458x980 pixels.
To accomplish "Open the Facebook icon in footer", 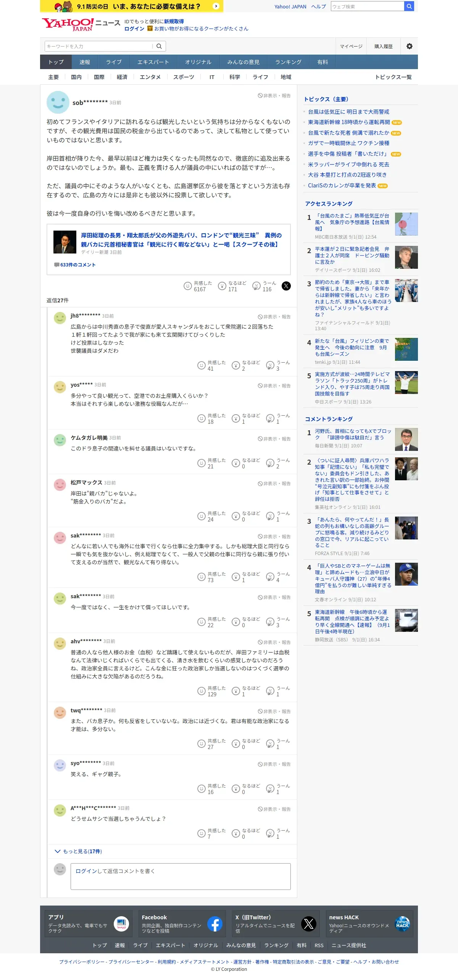I will click(215, 924).
